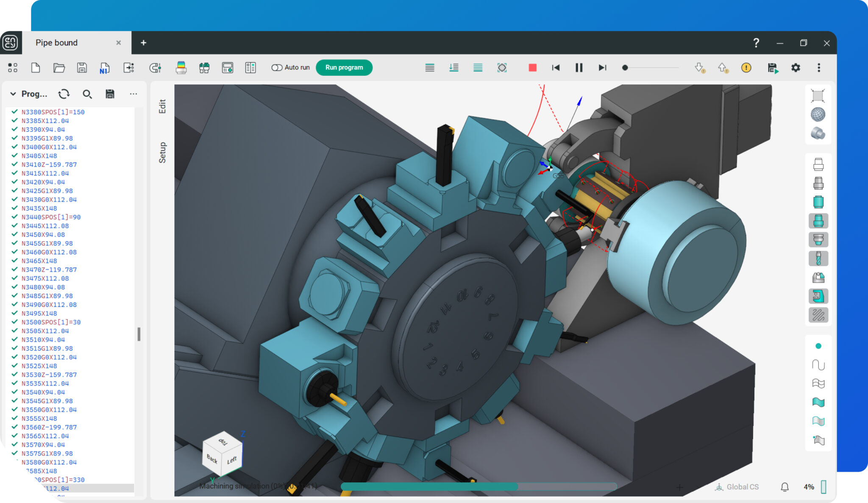Toggle the hatched stock visibility icon
Image resolution: width=868 pixels, height=503 pixels.
818,315
